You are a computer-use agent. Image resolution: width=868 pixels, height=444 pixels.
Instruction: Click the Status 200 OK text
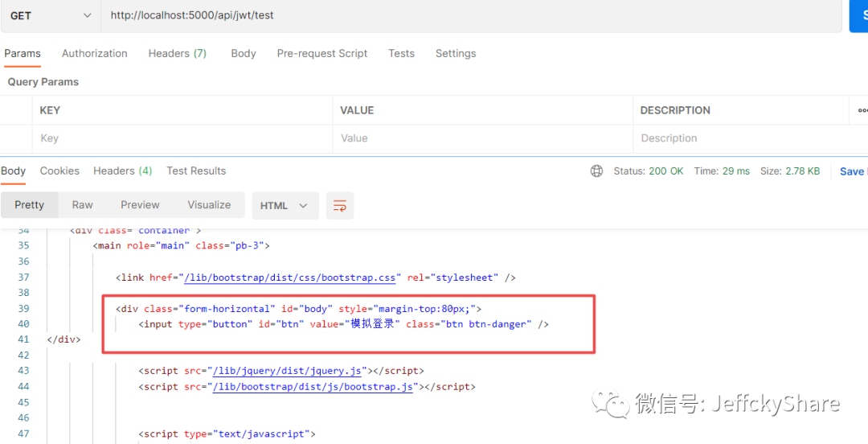pos(649,171)
